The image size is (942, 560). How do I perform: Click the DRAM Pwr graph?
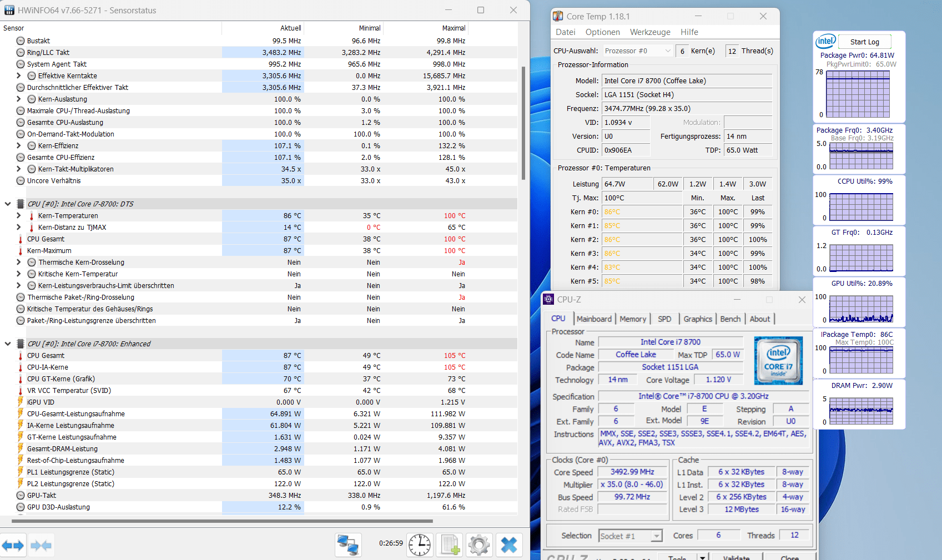(x=861, y=411)
